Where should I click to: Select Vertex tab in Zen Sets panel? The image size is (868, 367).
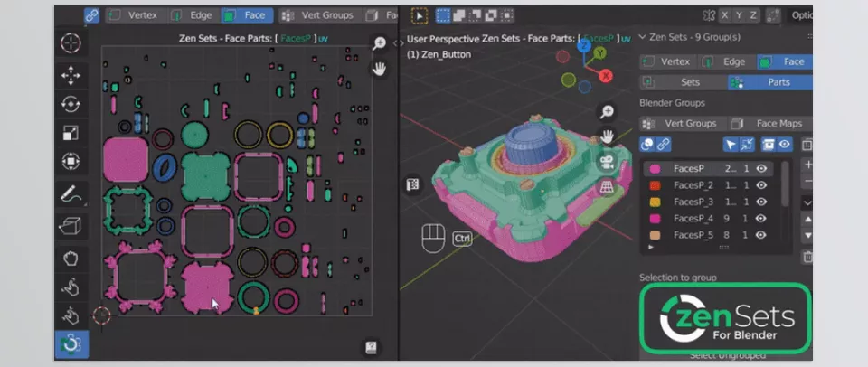[669, 62]
